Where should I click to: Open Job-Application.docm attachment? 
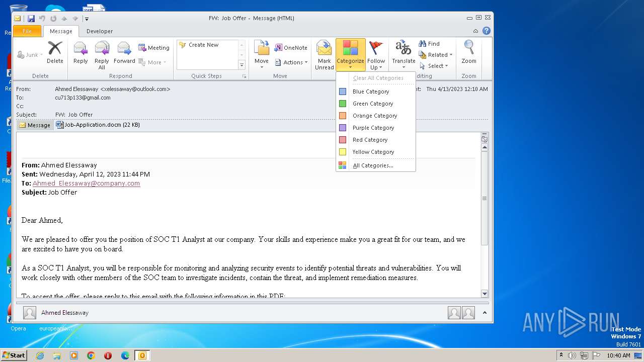click(x=98, y=125)
